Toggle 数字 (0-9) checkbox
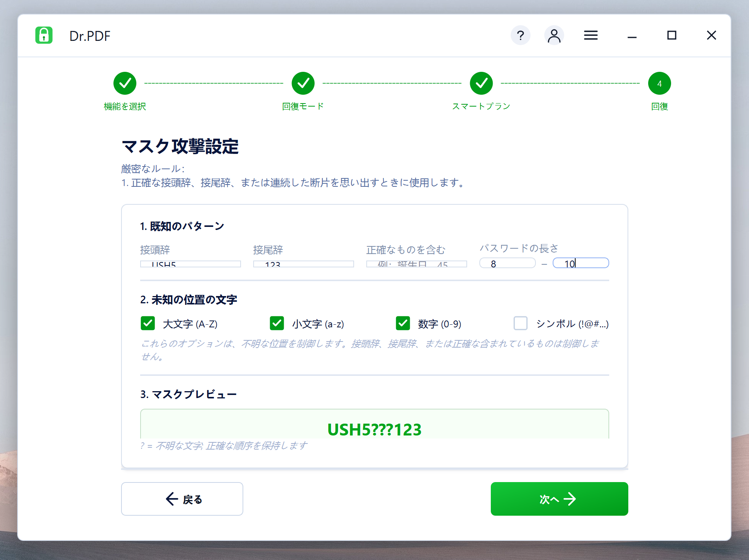 click(x=403, y=323)
